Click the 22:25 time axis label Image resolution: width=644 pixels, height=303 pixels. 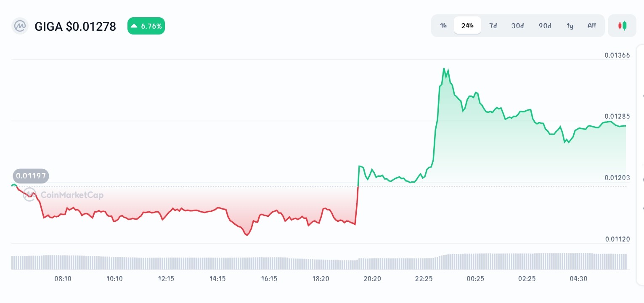424,279
